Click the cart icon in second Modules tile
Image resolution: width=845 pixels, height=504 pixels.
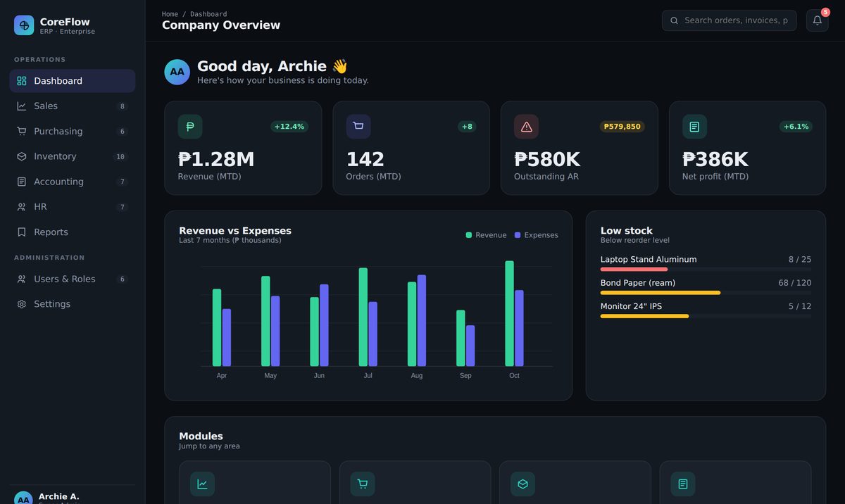(x=363, y=484)
